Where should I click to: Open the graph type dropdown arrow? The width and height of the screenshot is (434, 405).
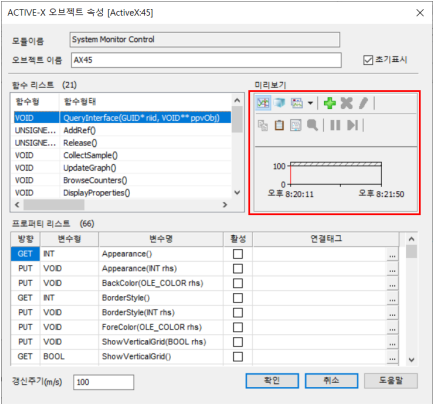310,103
